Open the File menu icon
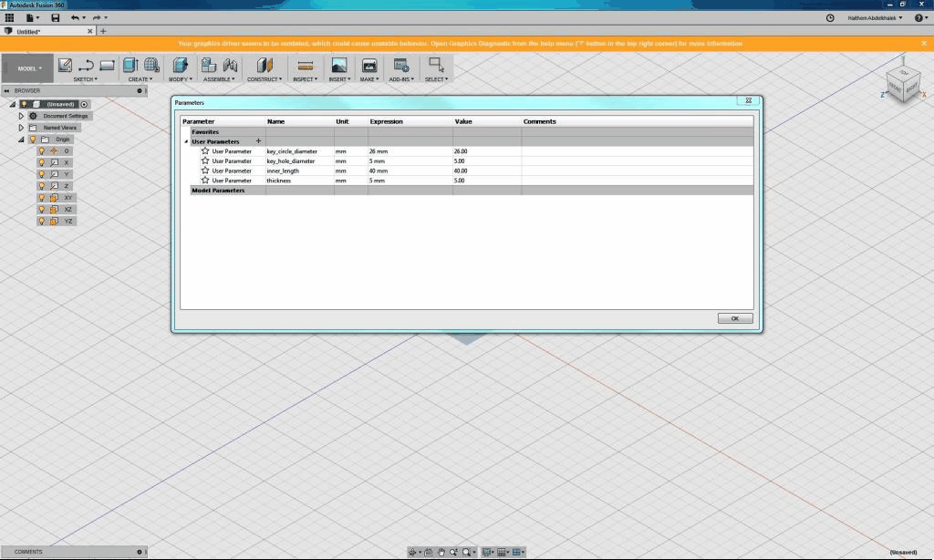This screenshot has width=934, height=560. (30, 18)
